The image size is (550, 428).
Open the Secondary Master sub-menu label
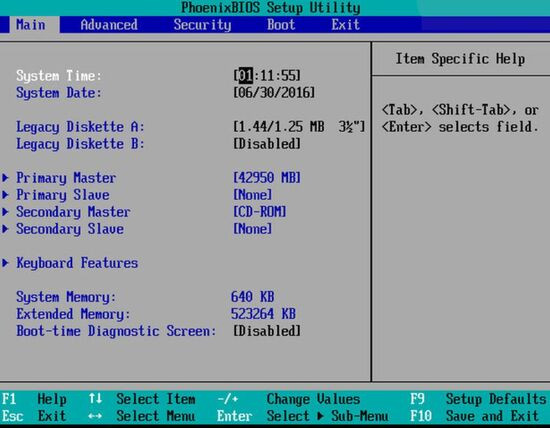pos(73,212)
